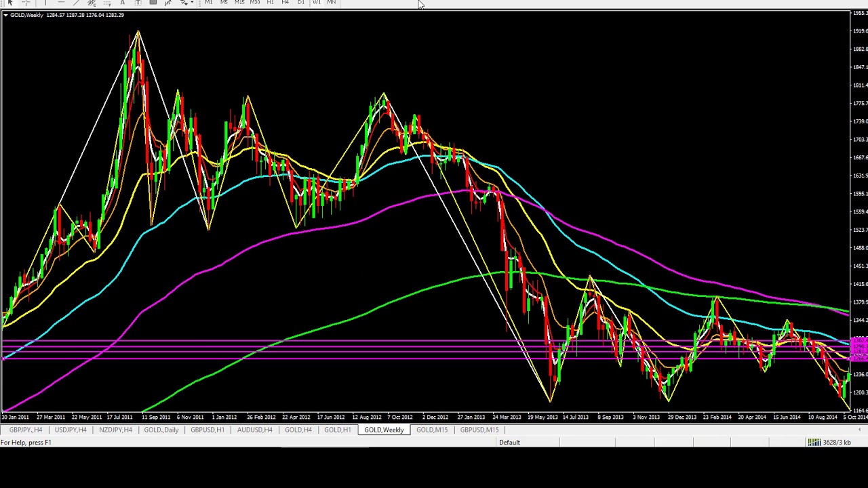Switch chart to M1 timeframe

209,3
